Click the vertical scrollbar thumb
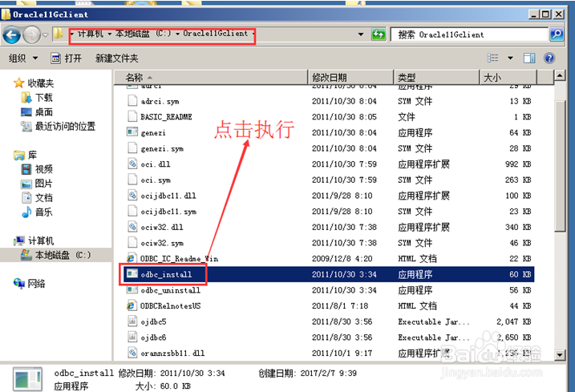This screenshot has height=392, width=575. coord(560,166)
